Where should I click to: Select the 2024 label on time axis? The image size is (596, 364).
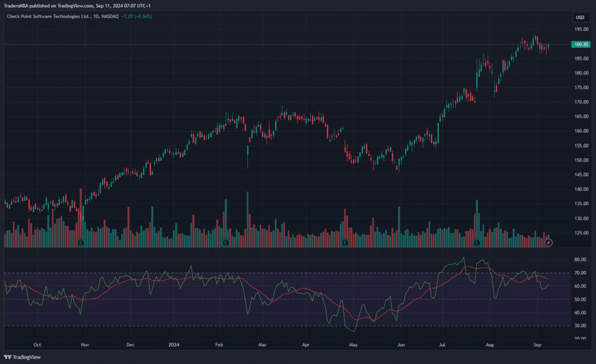(173, 344)
